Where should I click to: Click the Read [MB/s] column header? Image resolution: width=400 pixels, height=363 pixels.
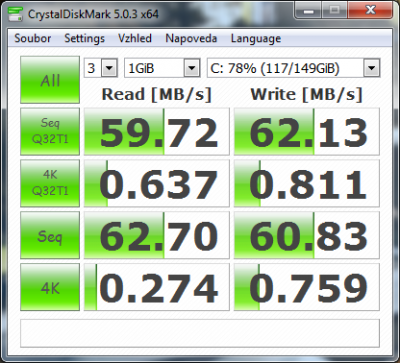click(157, 95)
